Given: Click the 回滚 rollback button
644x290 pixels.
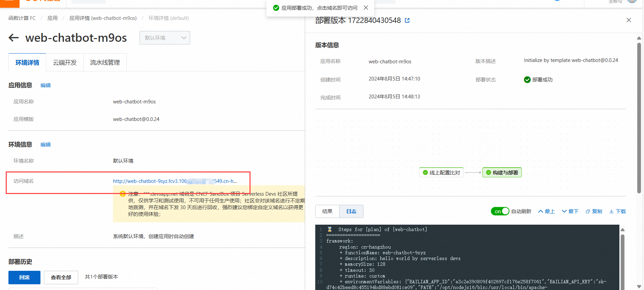Looking at the screenshot, I should [x=24, y=278].
